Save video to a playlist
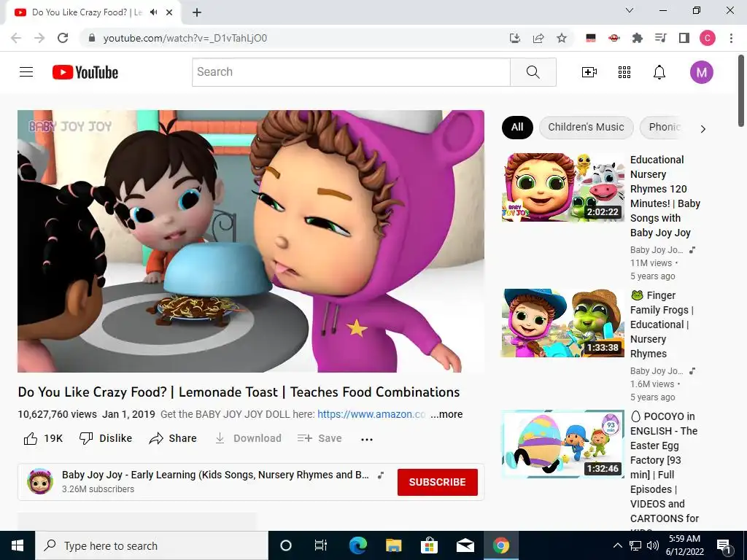Screen dimensions: 747x560 (320, 438)
